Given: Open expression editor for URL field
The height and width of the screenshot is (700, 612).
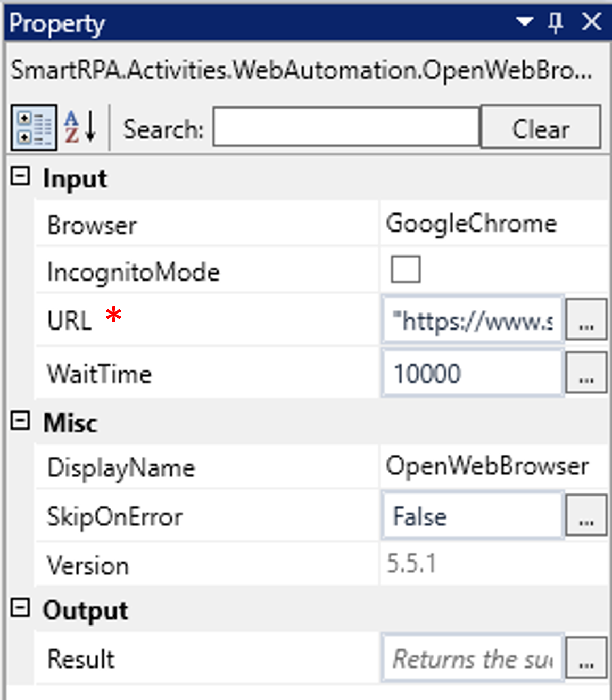Looking at the screenshot, I should pos(586,320).
